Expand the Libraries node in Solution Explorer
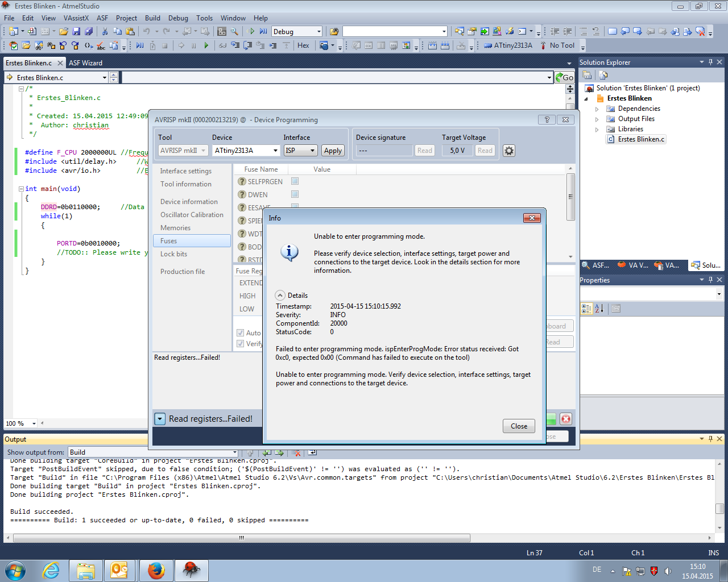This screenshot has width=728, height=582. (597, 129)
